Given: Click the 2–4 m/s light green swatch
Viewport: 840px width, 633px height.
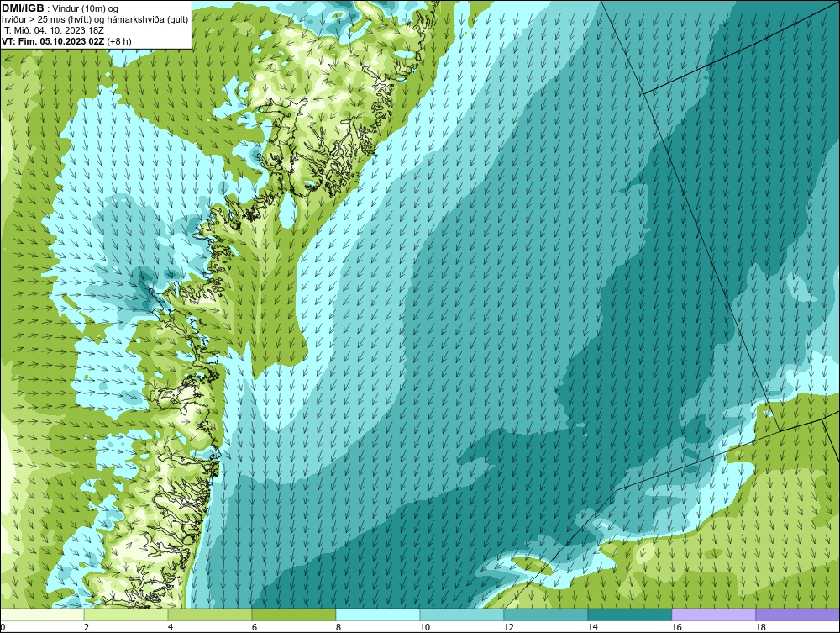Looking at the screenshot, I should coord(126,615).
